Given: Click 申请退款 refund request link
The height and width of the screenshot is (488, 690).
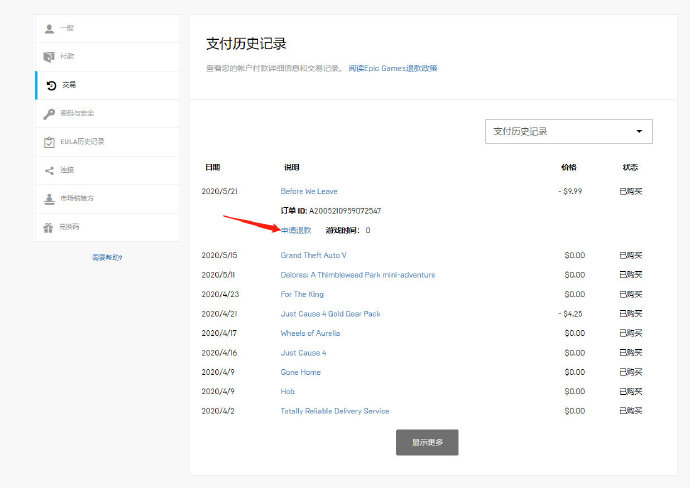Looking at the screenshot, I should pos(296,230).
